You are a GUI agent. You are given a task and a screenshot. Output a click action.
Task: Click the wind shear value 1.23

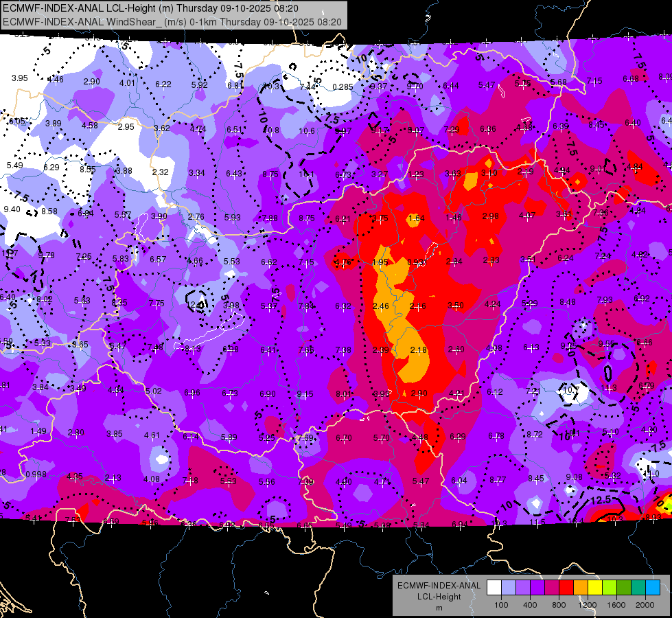(416, 174)
